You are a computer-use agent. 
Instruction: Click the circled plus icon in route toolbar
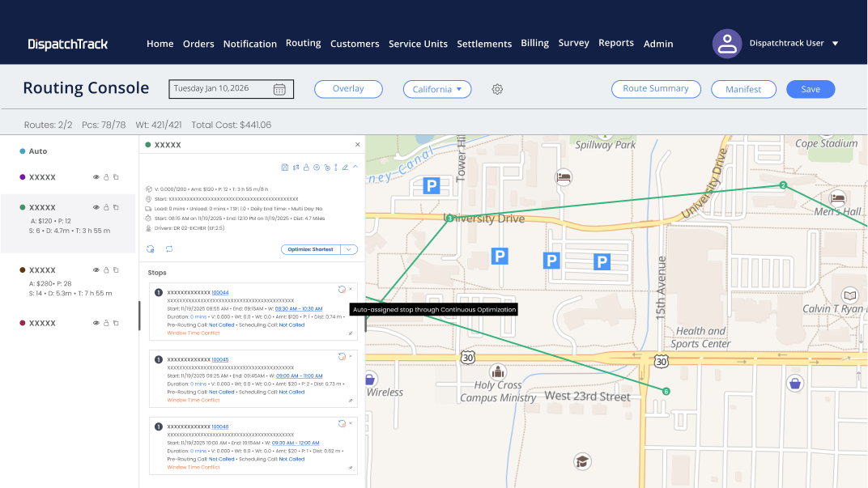[317, 167]
